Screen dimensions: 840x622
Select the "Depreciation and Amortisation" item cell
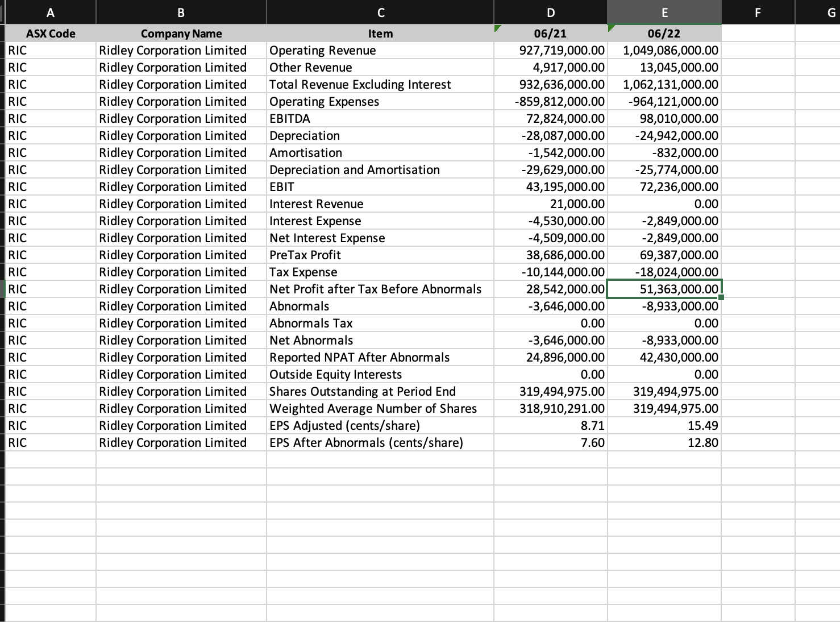click(x=380, y=170)
